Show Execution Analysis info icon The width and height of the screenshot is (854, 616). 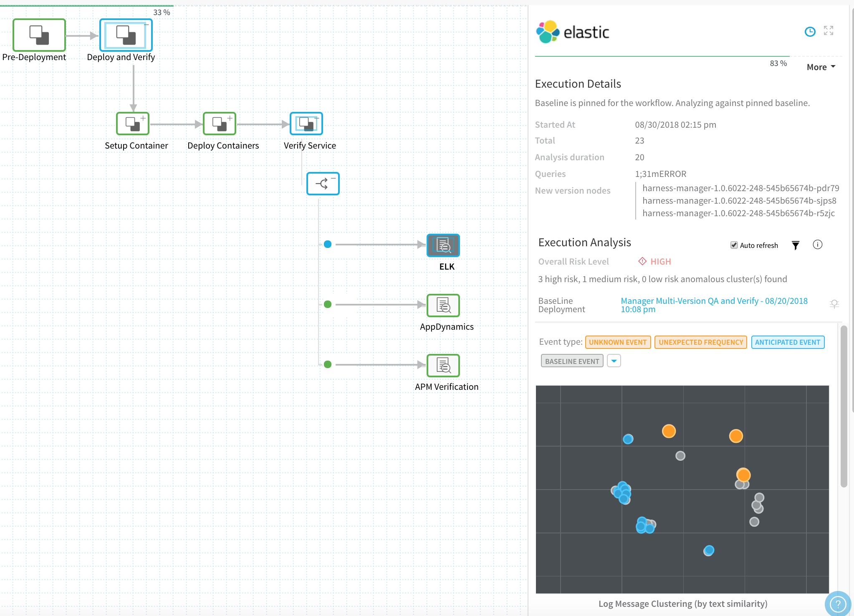pyautogui.click(x=818, y=245)
